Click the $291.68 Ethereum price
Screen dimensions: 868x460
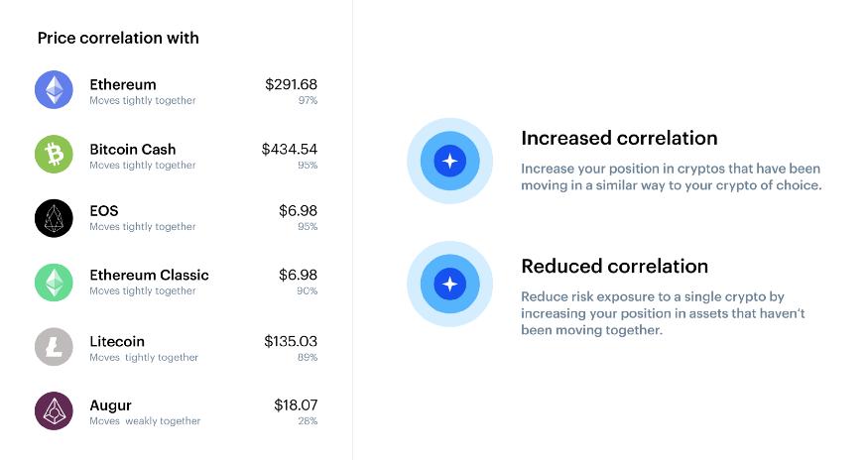click(x=291, y=85)
